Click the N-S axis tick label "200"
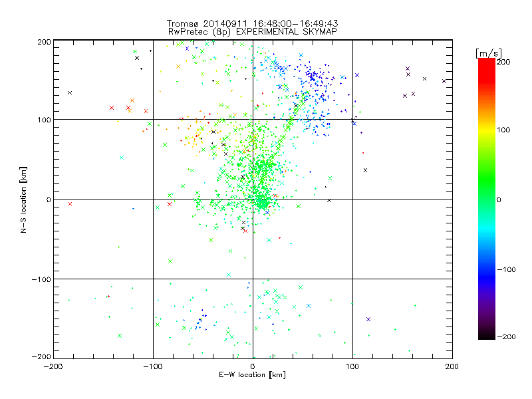The image size is (532, 399). point(44,42)
